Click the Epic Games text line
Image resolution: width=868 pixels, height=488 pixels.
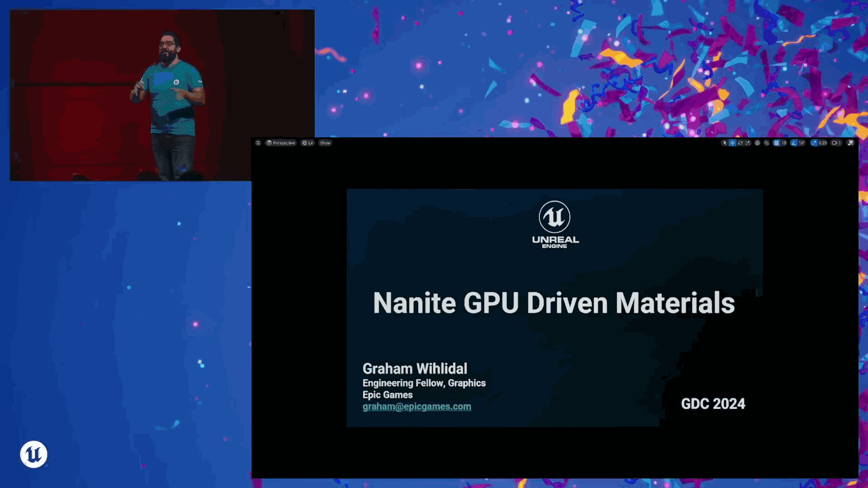(x=387, y=395)
